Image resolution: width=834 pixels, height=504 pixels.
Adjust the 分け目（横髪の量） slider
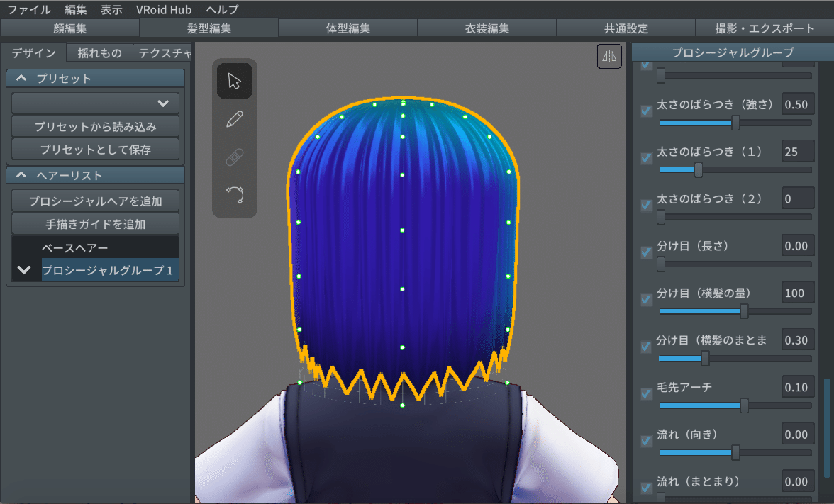point(735,312)
